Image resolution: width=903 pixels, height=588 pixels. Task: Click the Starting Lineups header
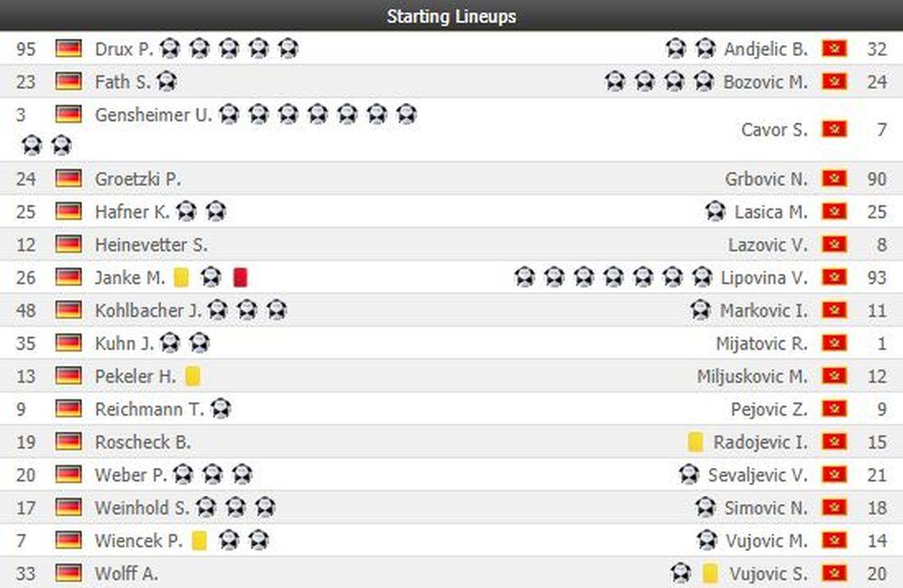pyautogui.click(x=451, y=16)
